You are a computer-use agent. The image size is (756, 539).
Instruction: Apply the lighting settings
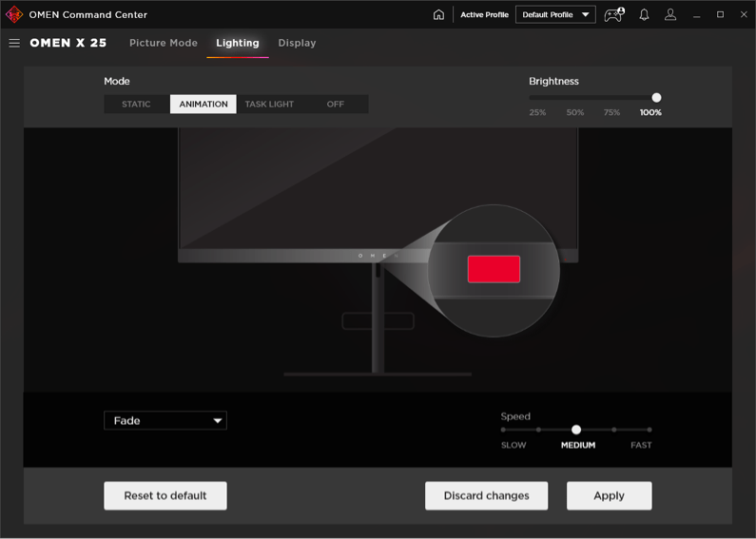pos(610,495)
